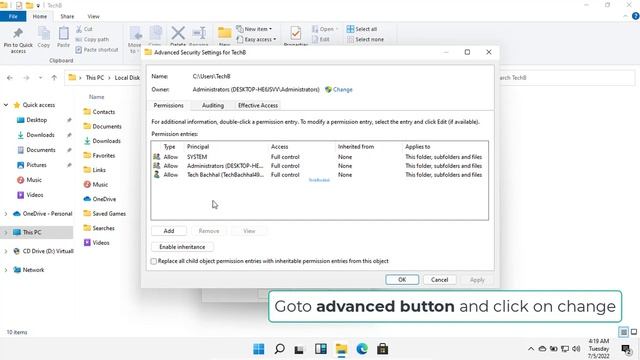Click the Copy icon in ribbon

pyautogui.click(x=44, y=33)
